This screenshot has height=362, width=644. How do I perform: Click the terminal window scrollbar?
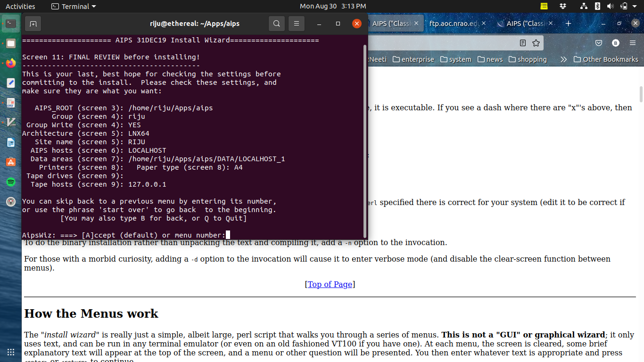coord(364,141)
